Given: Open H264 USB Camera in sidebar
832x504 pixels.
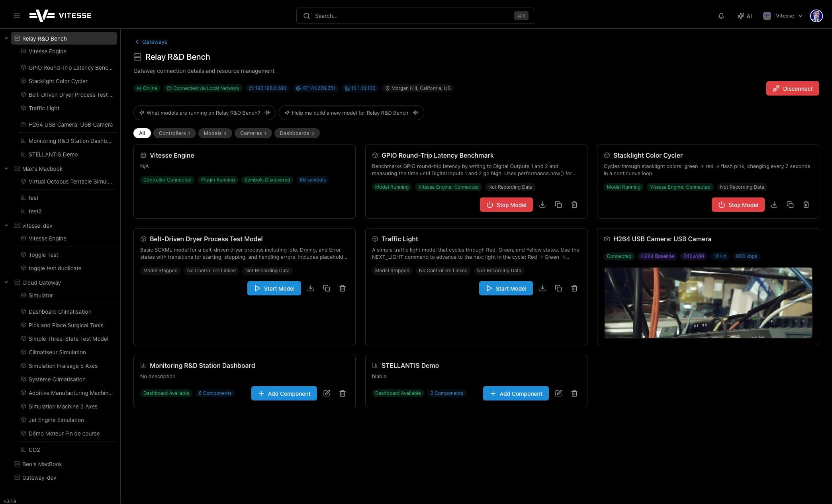Looking at the screenshot, I should coord(68,125).
